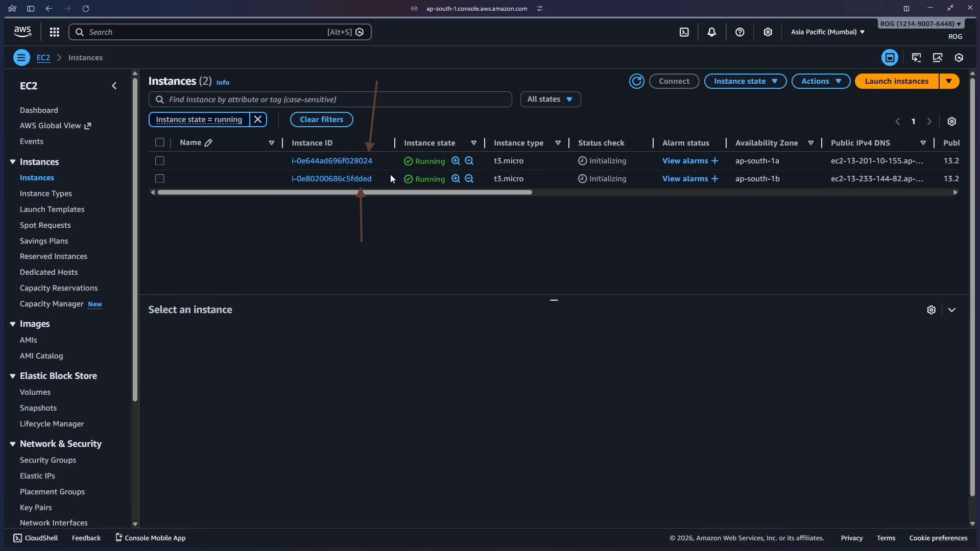Navigate to Key Pairs in the sidebar
Image resolution: width=980 pixels, height=551 pixels.
[36, 507]
